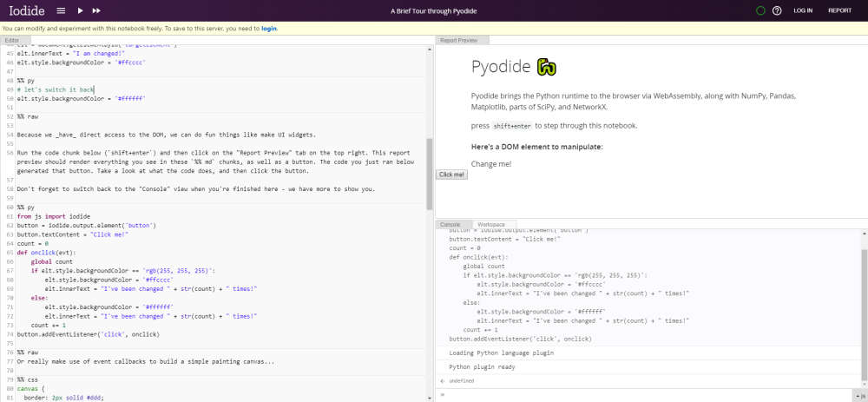Open help via the question mark icon
Screen dimensions: 868x402
(x=777, y=10)
